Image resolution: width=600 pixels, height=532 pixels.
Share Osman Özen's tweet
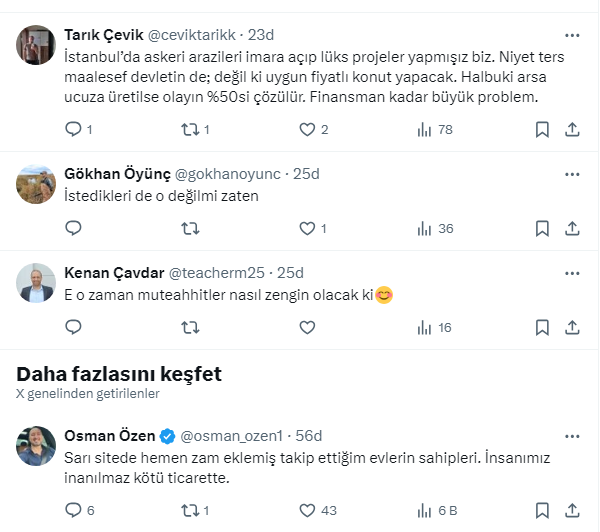point(572,510)
